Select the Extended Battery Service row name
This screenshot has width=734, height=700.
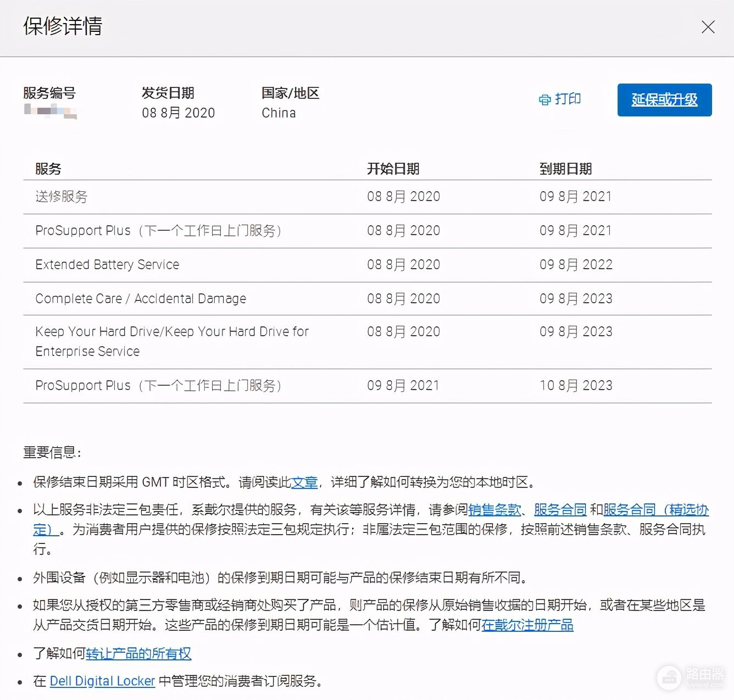(x=107, y=265)
